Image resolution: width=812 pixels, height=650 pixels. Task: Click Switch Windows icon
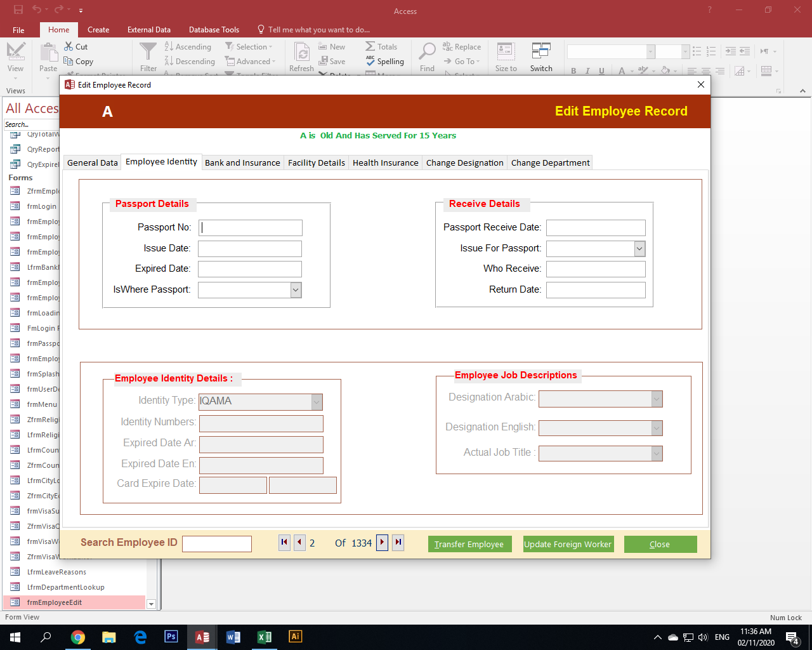tap(541, 51)
